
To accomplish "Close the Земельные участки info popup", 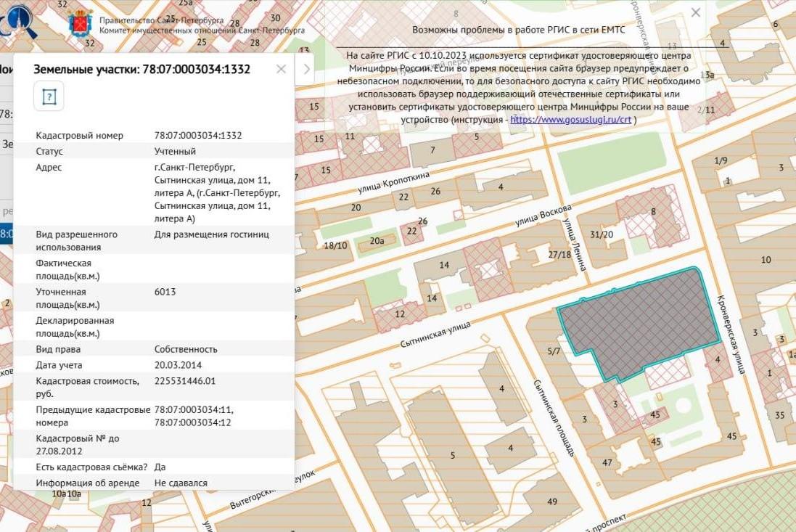I will click(282, 69).
